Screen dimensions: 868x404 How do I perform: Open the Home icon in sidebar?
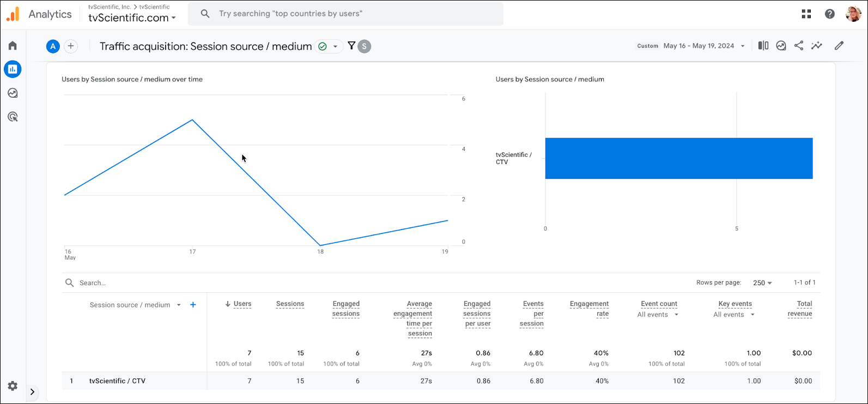(13, 45)
